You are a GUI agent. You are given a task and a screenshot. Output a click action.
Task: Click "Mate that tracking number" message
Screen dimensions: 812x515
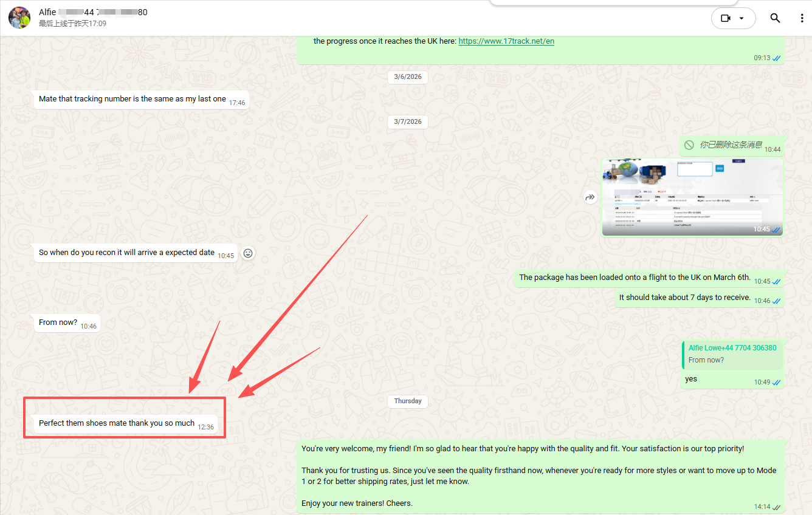pos(141,100)
